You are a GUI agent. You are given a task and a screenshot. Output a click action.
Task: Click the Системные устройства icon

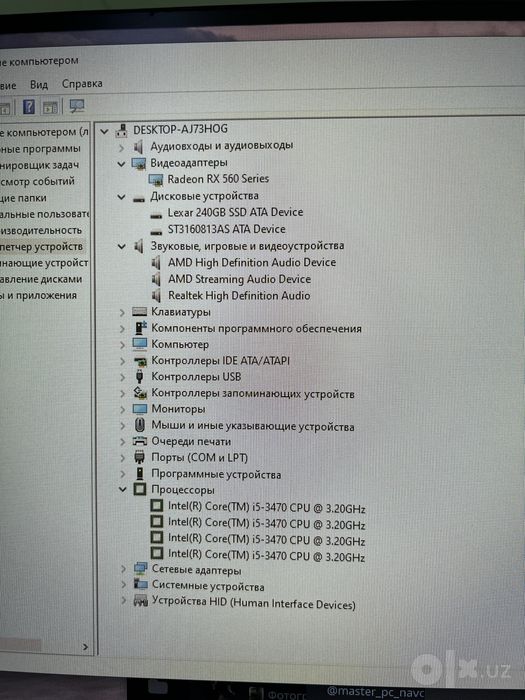141,584
